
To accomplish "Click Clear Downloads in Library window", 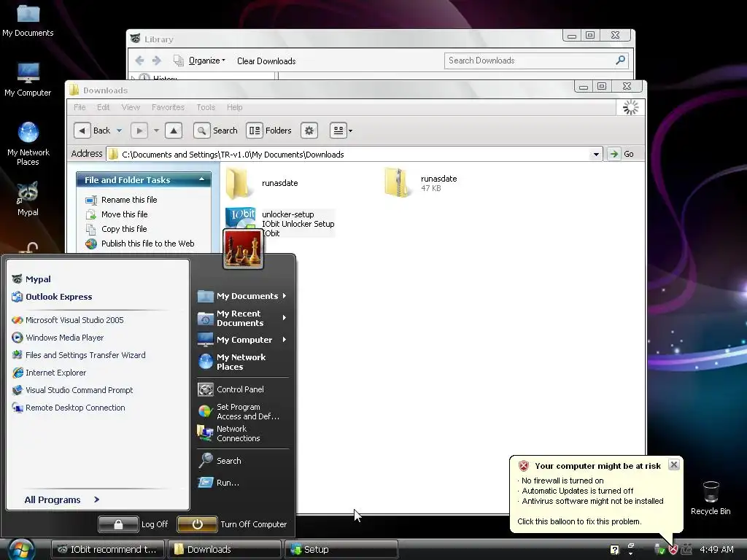I will pyautogui.click(x=266, y=61).
